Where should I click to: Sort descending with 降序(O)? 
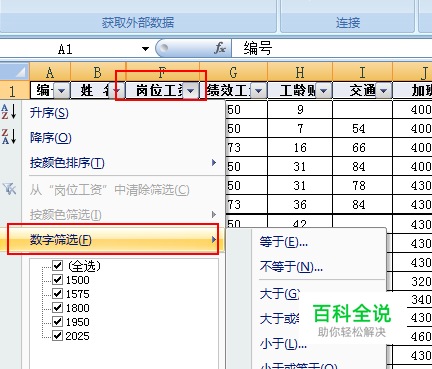tap(51, 137)
